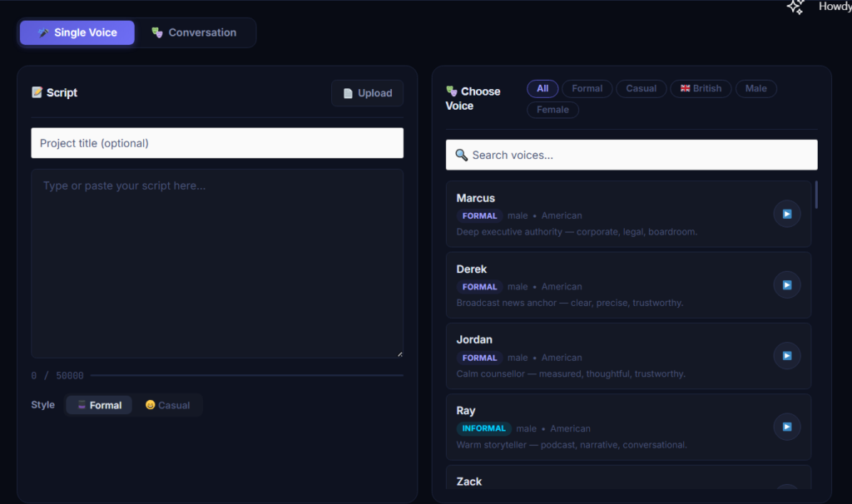
Task: Click the Choose Voice masks icon
Action: click(452, 91)
